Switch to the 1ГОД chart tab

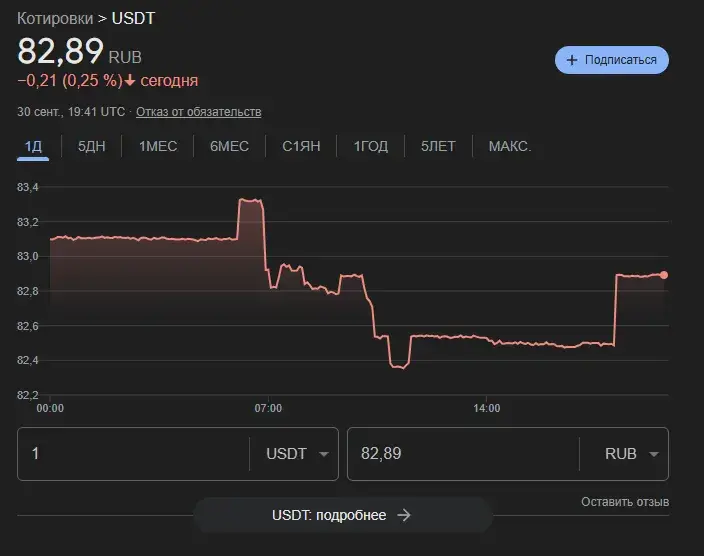coord(371,146)
